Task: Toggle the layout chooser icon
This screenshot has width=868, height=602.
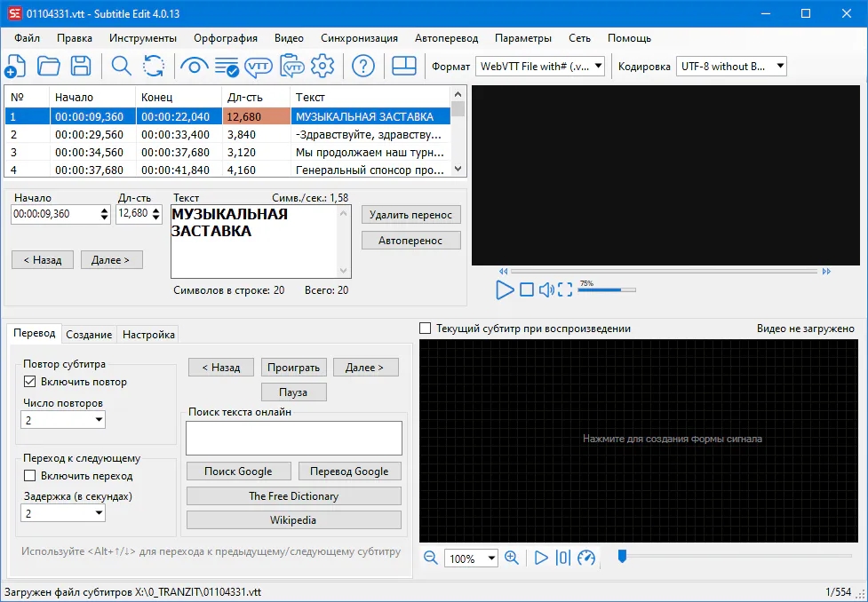Action: tap(404, 66)
